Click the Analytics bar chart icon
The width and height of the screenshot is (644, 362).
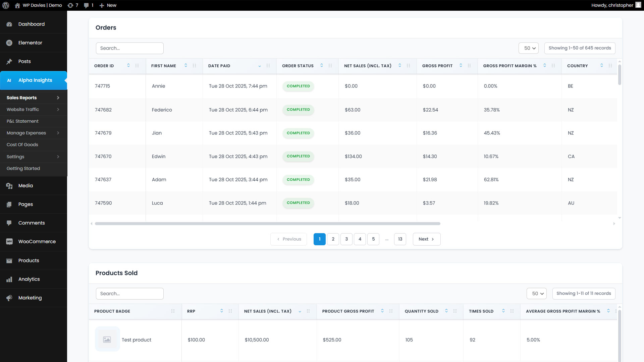click(x=9, y=279)
